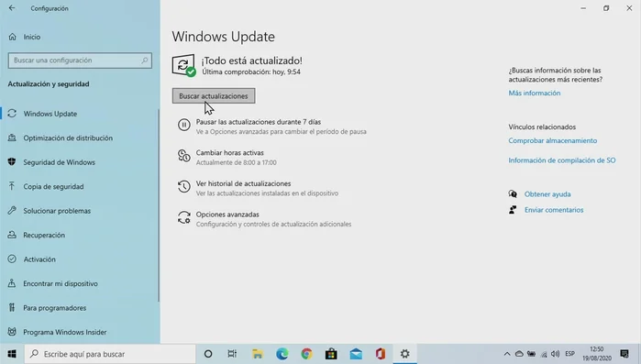This screenshot has width=641, height=364.
Task: Click the Windows Update sync icon in sidebar
Action: 12,114
